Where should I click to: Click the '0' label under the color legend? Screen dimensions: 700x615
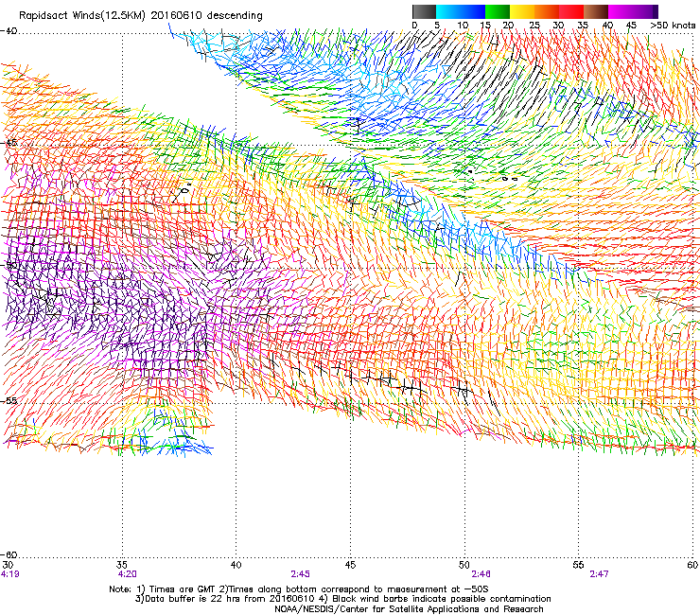(414, 25)
